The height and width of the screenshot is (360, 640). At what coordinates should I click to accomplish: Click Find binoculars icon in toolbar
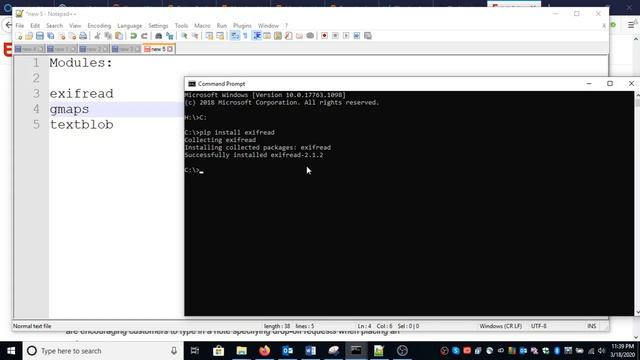click(x=158, y=36)
